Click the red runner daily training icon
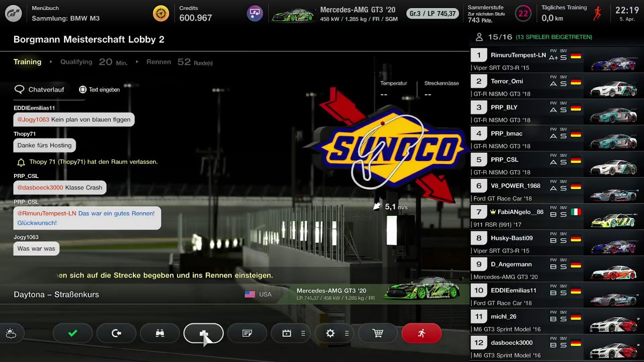The height and width of the screenshot is (362, 644). [597, 14]
